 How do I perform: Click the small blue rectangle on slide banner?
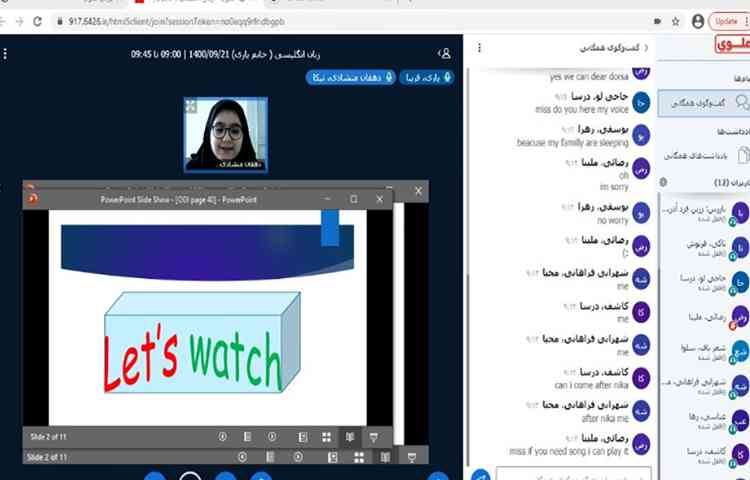pos(330,228)
